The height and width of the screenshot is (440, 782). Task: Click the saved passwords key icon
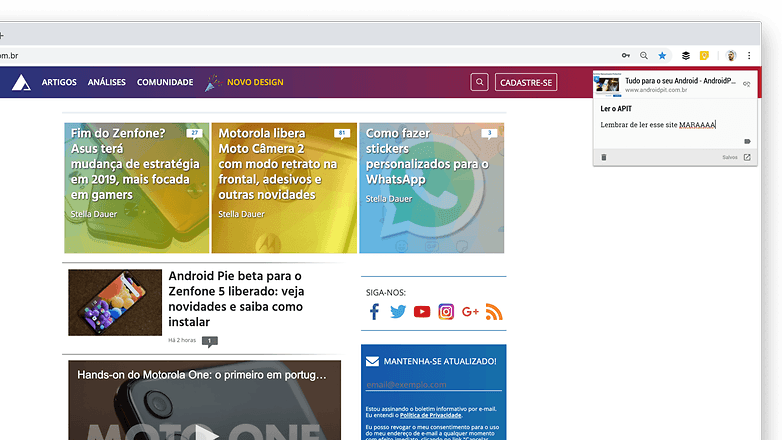click(625, 55)
